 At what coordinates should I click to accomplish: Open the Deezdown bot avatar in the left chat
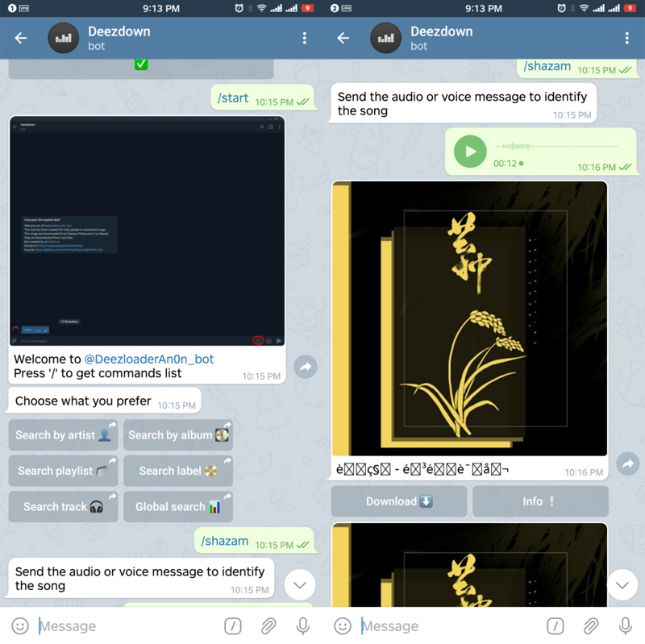[64, 38]
